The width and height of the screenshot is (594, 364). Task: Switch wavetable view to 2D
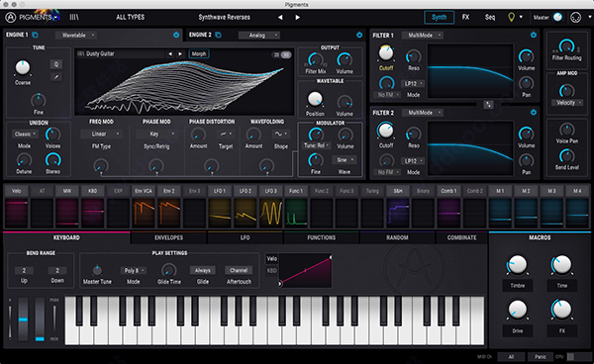pyautogui.click(x=276, y=54)
